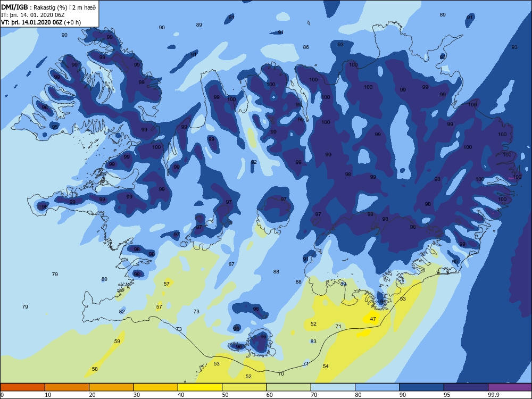Click the legend tick label '99.9'

click(493, 395)
